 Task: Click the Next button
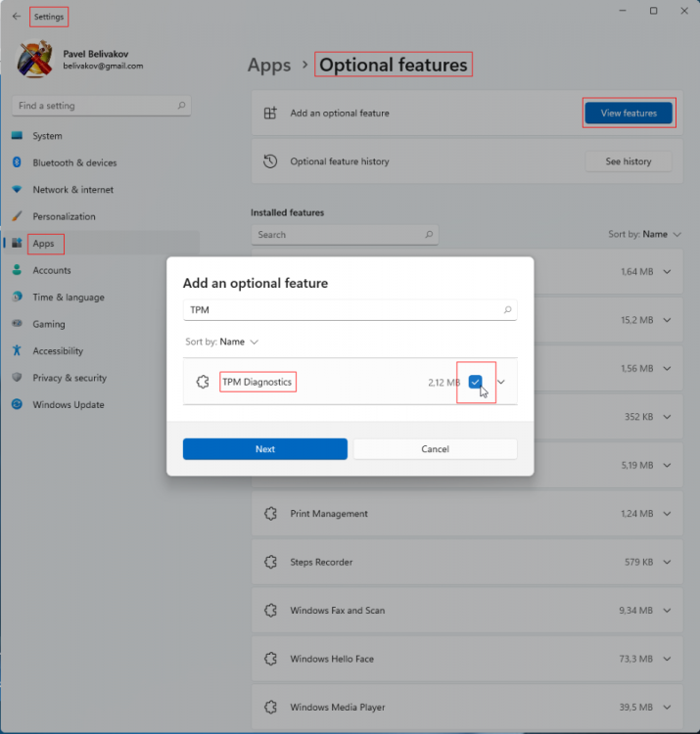(x=265, y=449)
